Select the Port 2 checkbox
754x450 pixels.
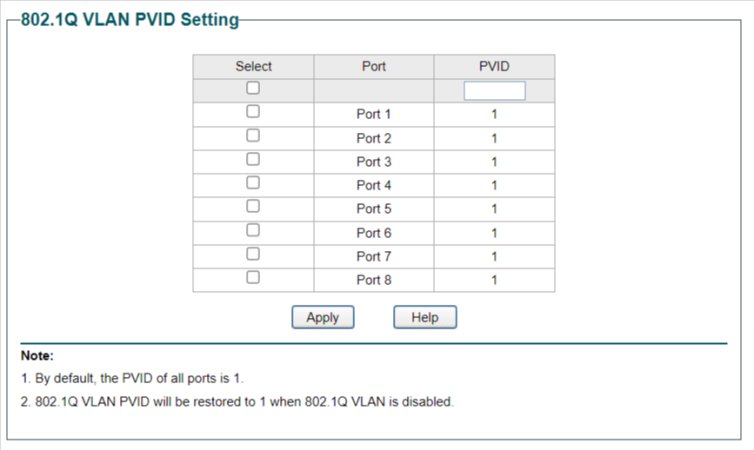(253, 136)
